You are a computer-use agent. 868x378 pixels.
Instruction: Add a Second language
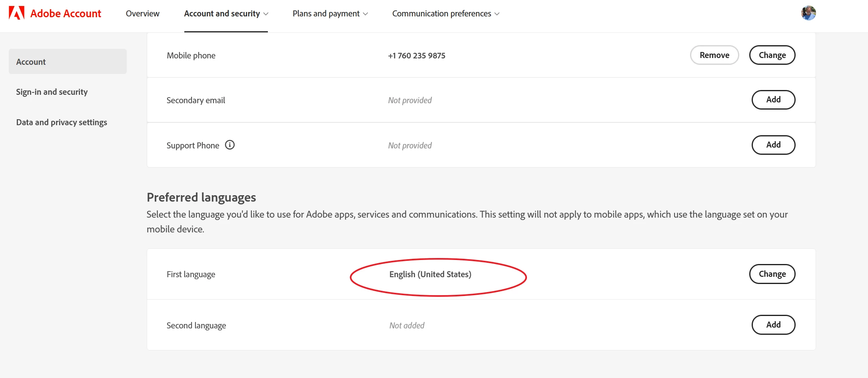point(774,325)
